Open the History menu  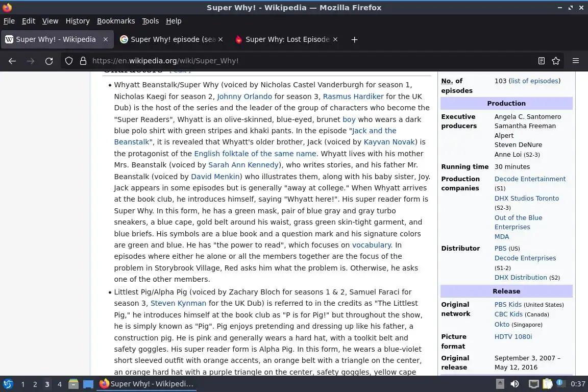tap(78, 21)
